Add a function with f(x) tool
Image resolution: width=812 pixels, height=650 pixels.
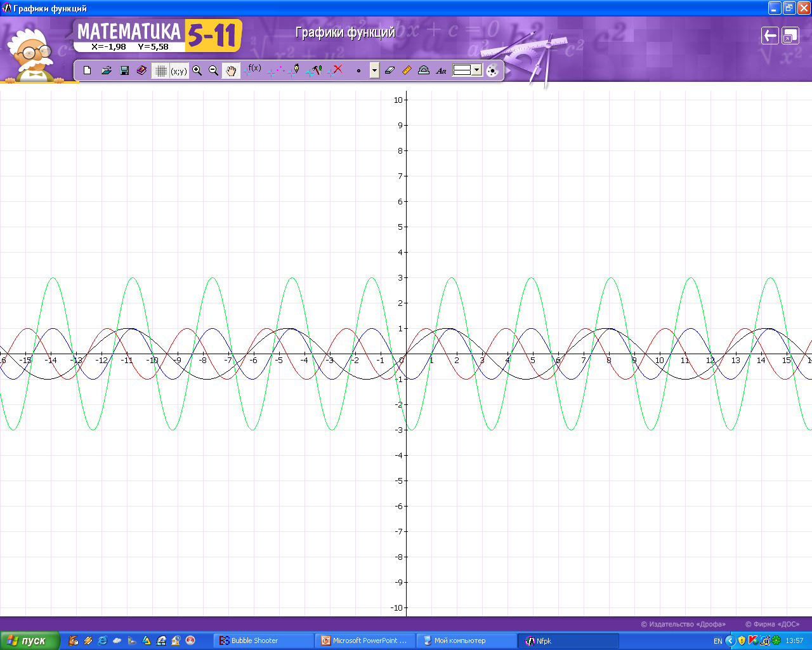pos(252,70)
